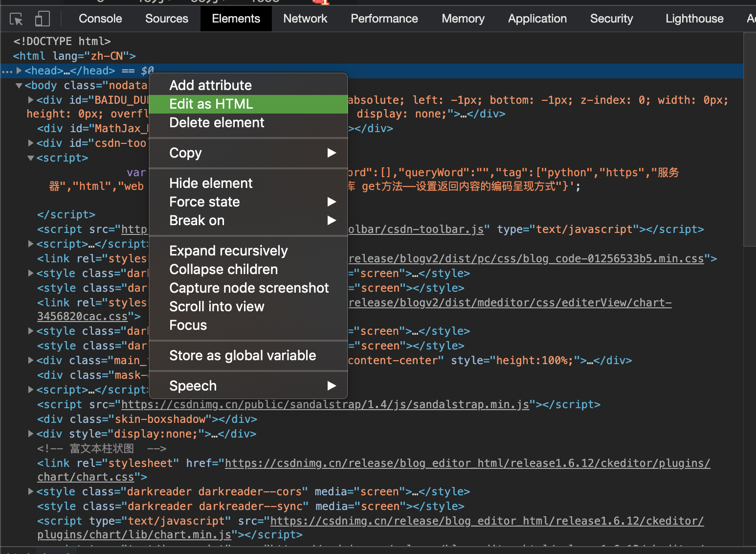Image resolution: width=756 pixels, height=554 pixels.
Task: Expand the div with display:none style
Action: 31,434
